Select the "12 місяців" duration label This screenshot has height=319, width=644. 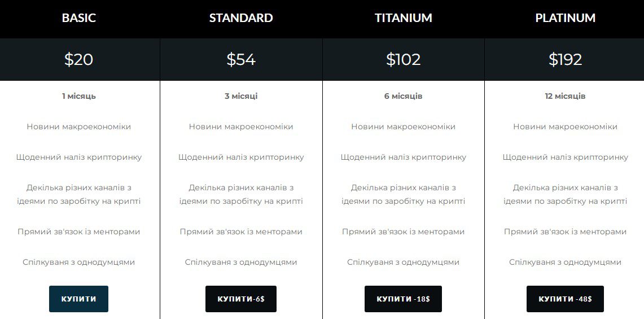coord(565,96)
